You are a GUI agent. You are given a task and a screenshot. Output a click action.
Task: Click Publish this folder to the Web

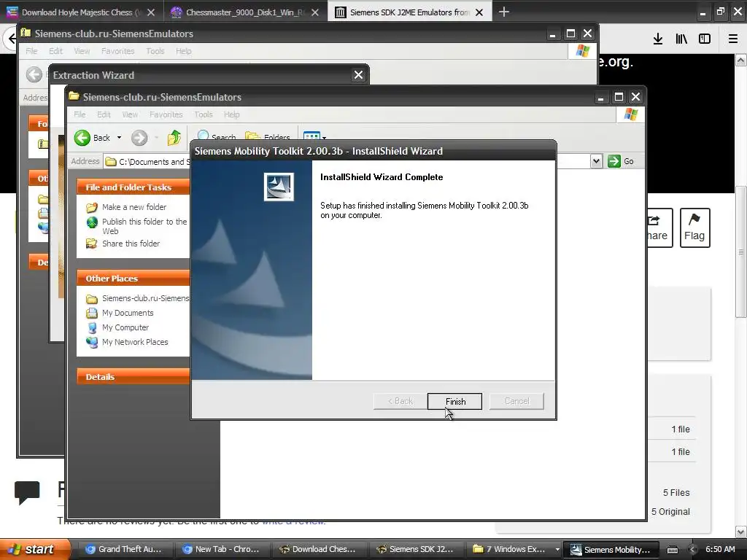pos(144,226)
